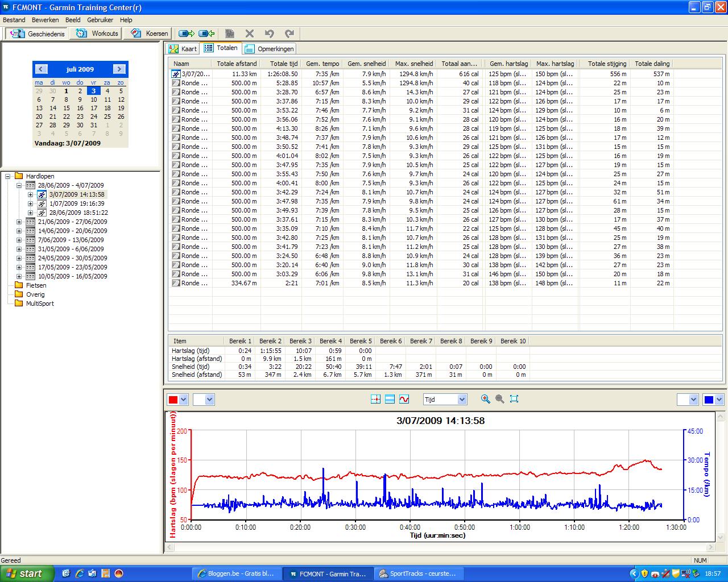
Task: Toggle the red curve smoothing icon
Action: [404, 400]
